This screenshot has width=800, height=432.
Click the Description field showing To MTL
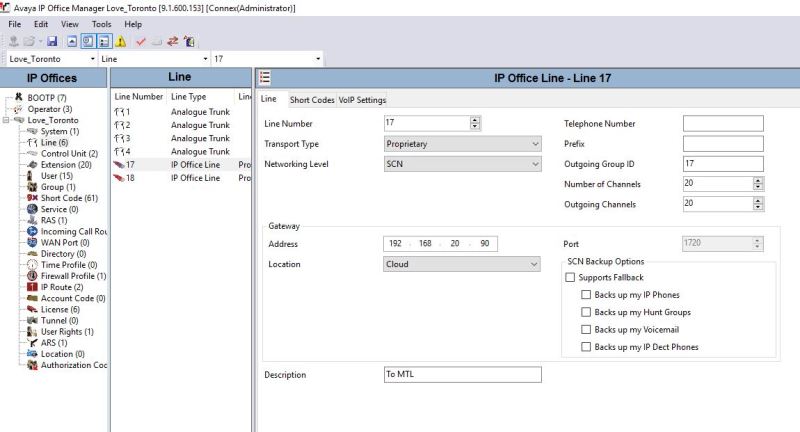pyautogui.click(x=462, y=374)
